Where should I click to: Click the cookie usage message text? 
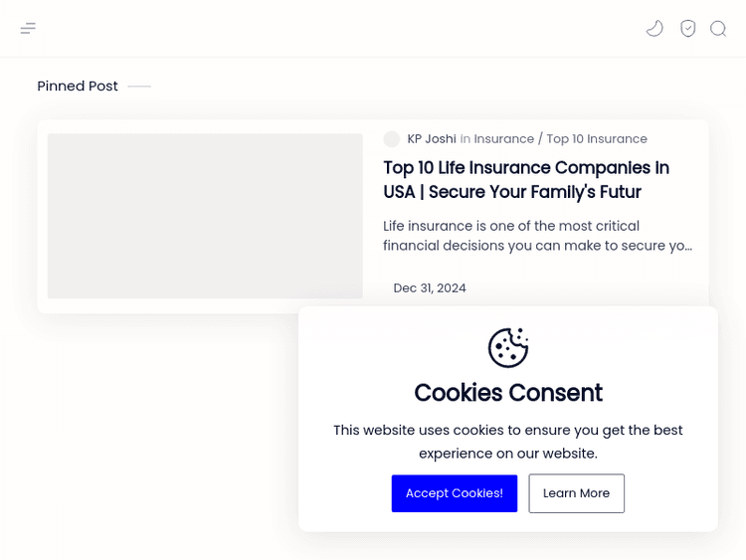(508, 442)
